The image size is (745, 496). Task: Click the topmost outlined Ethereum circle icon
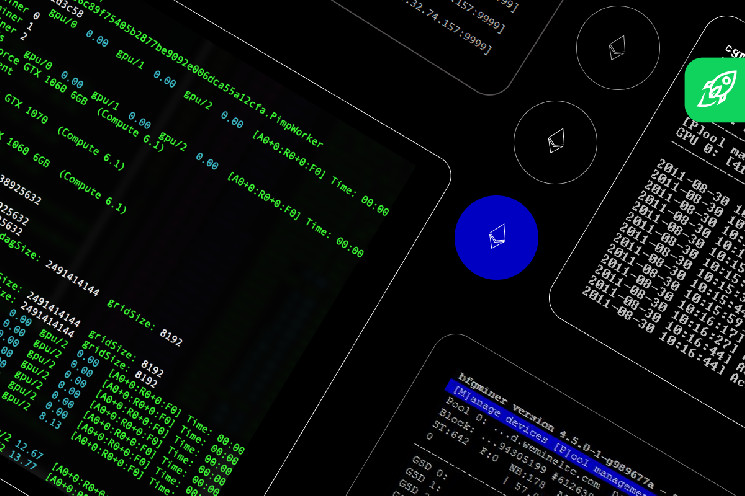(617, 47)
